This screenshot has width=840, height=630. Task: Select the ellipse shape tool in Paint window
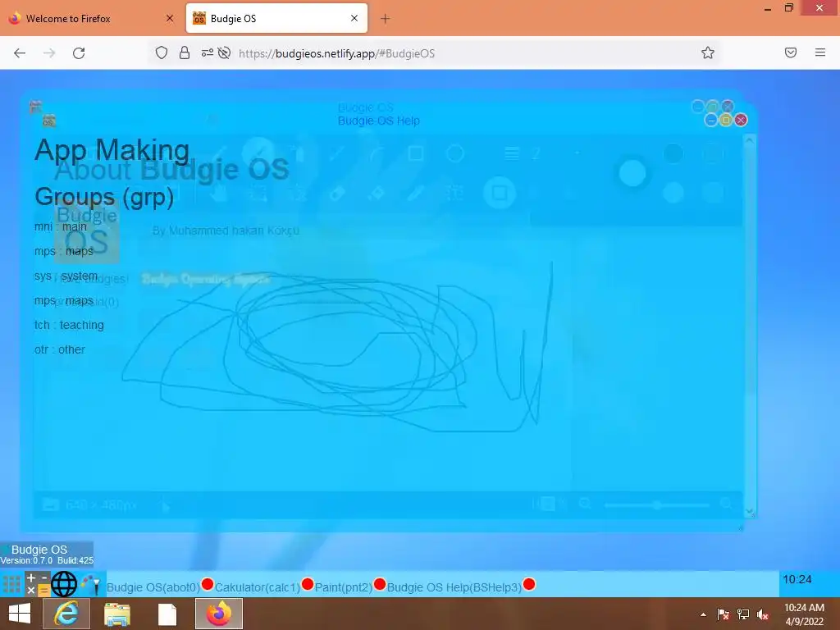click(x=454, y=153)
